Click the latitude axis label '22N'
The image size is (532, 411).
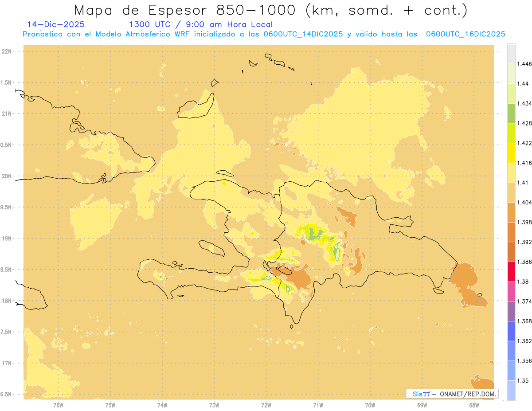7,51
